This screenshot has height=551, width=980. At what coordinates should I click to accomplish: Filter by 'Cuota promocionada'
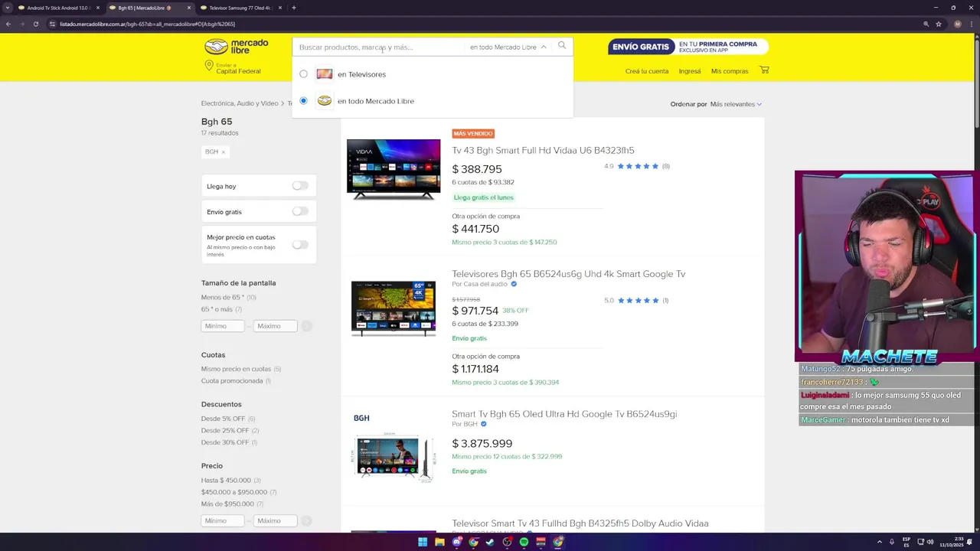(x=232, y=381)
